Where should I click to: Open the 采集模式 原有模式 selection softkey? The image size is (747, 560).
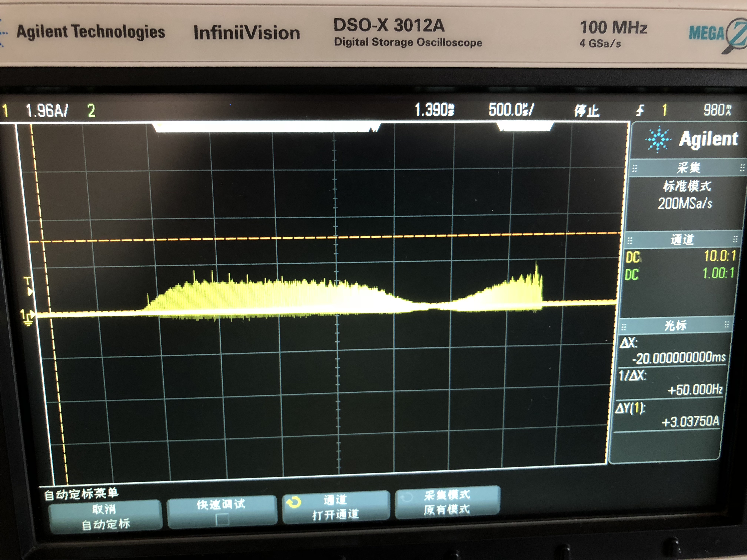point(447,503)
